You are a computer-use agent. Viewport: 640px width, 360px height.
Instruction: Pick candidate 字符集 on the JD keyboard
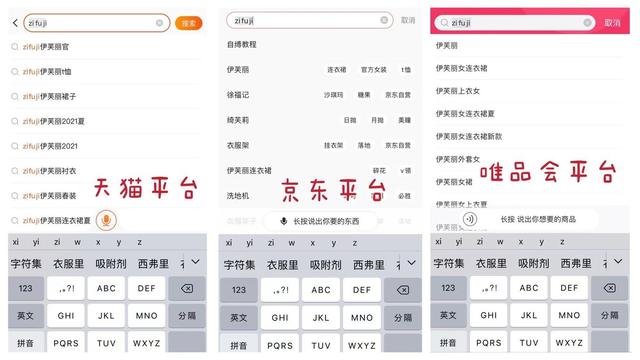(x=240, y=265)
